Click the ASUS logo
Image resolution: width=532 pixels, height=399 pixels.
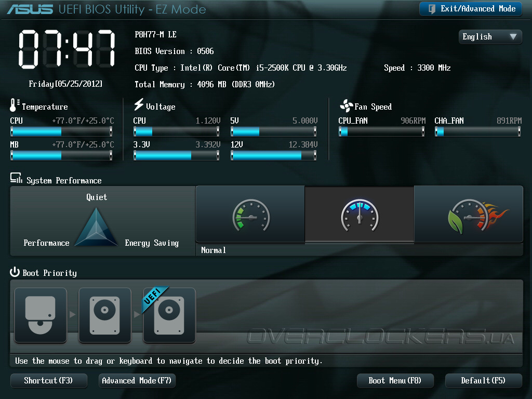click(x=30, y=9)
